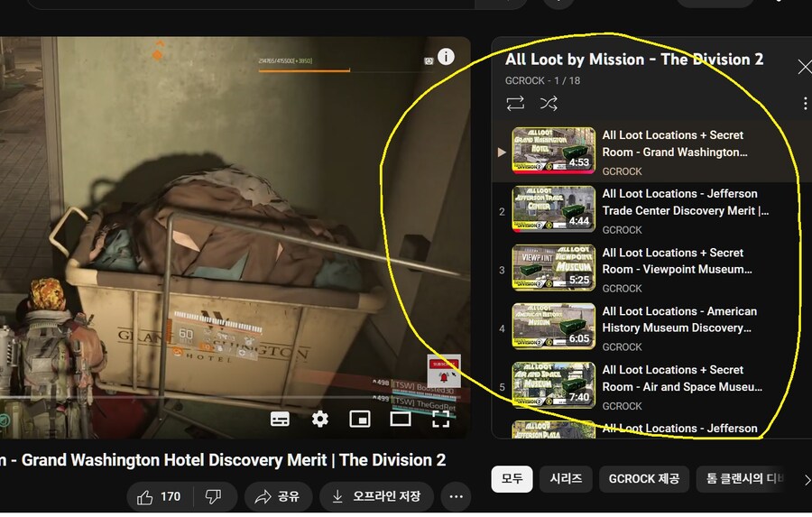Image resolution: width=812 pixels, height=517 pixels.
Task: Toggle playlist loop icon
Action: [x=515, y=104]
